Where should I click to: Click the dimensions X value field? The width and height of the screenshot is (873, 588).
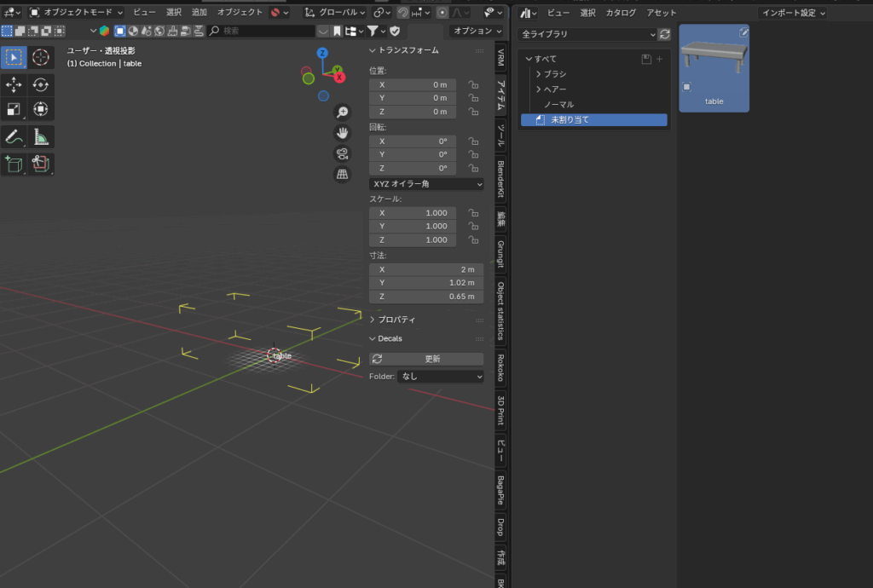pos(425,268)
